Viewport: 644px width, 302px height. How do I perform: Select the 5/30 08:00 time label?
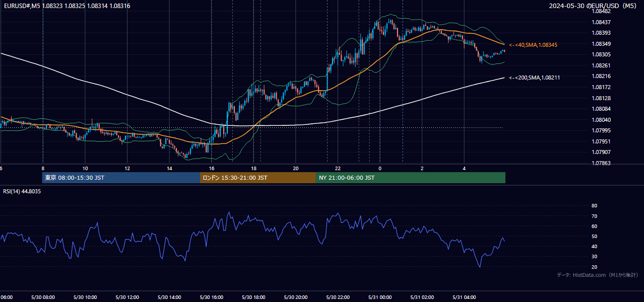43,297
